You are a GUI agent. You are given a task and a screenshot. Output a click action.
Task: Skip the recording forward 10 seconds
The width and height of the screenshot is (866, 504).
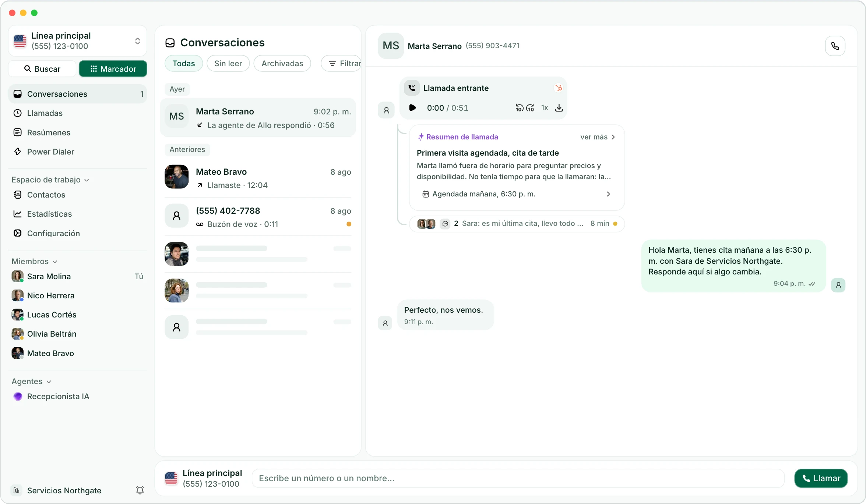click(x=530, y=108)
